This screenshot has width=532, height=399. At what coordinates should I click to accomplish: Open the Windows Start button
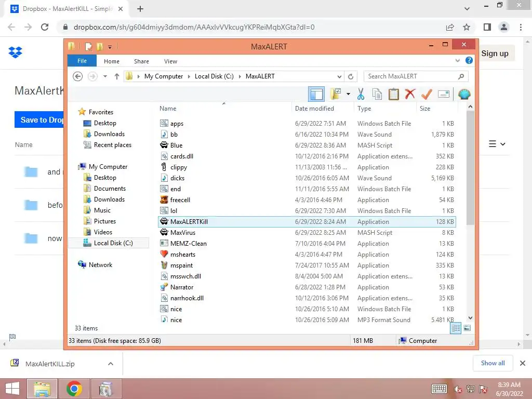tap(12, 389)
